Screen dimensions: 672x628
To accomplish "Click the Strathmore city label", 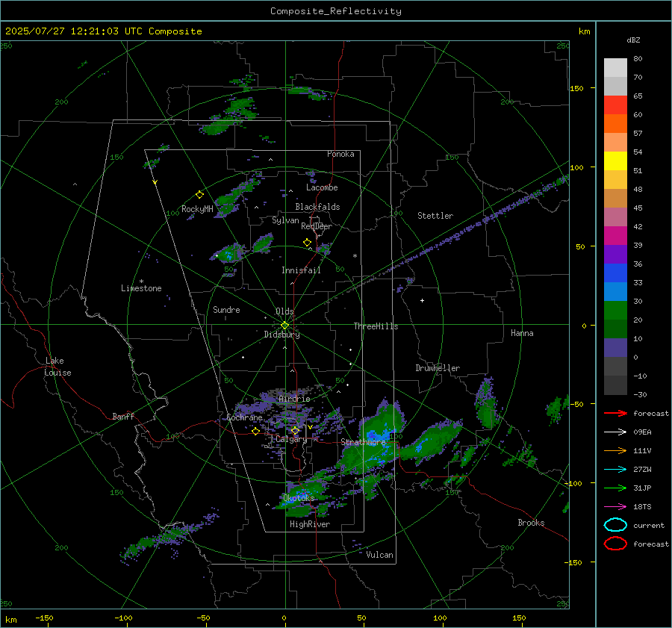I will 363,442.
